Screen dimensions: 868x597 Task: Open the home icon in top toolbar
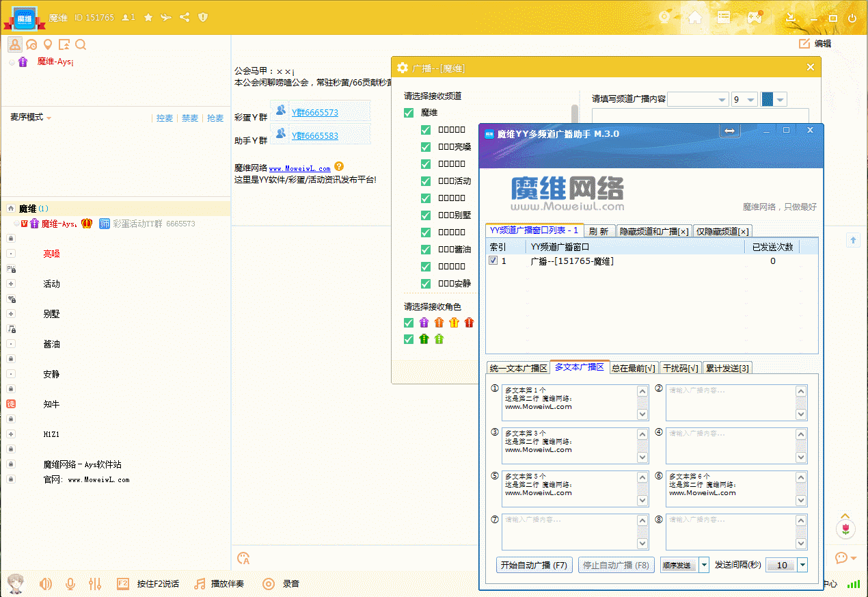pyautogui.click(x=695, y=18)
